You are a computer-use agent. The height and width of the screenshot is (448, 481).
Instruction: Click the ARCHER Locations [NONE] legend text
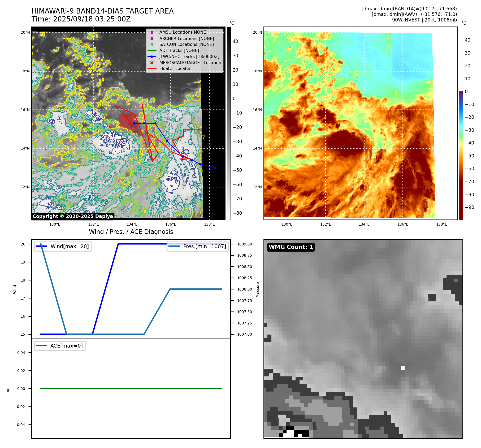187,38
